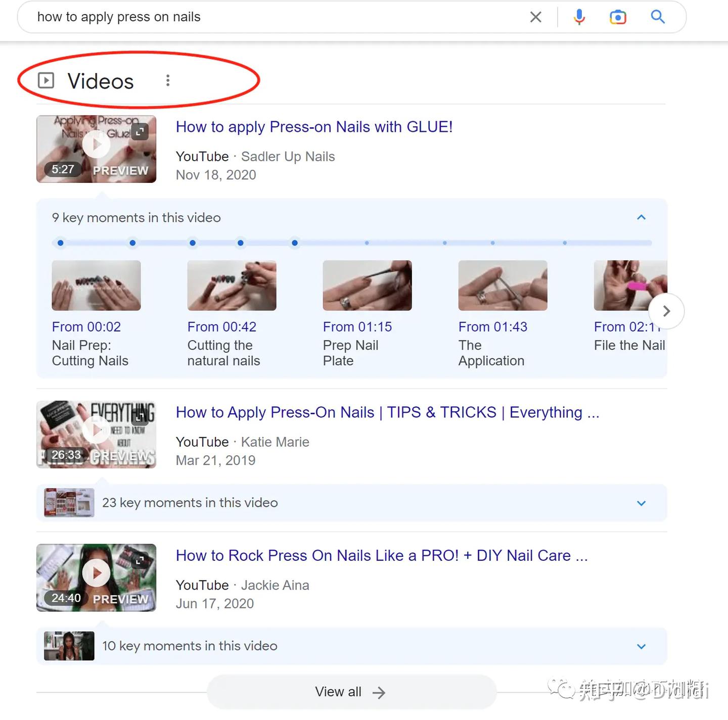Open the Videos three-dot options menu

[x=168, y=80]
